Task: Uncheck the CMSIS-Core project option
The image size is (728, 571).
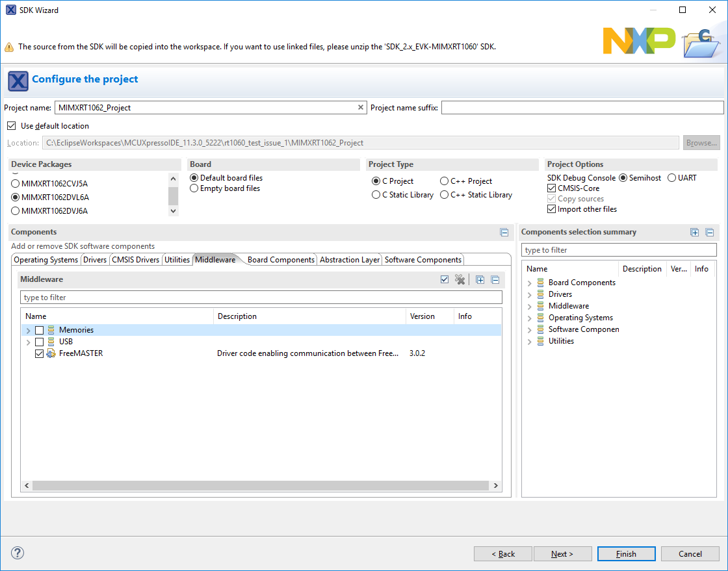Action: pos(551,188)
